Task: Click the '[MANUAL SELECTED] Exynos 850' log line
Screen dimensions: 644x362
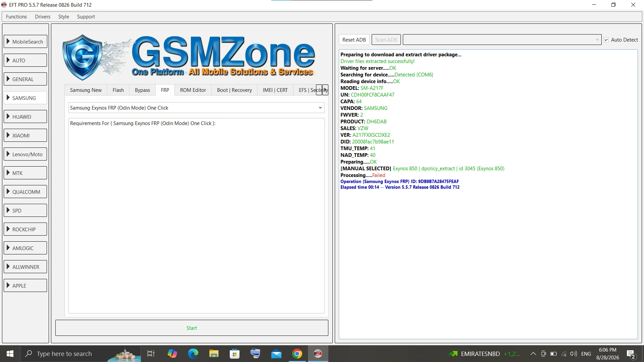Action: pyautogui.click(x=422, y=169)
